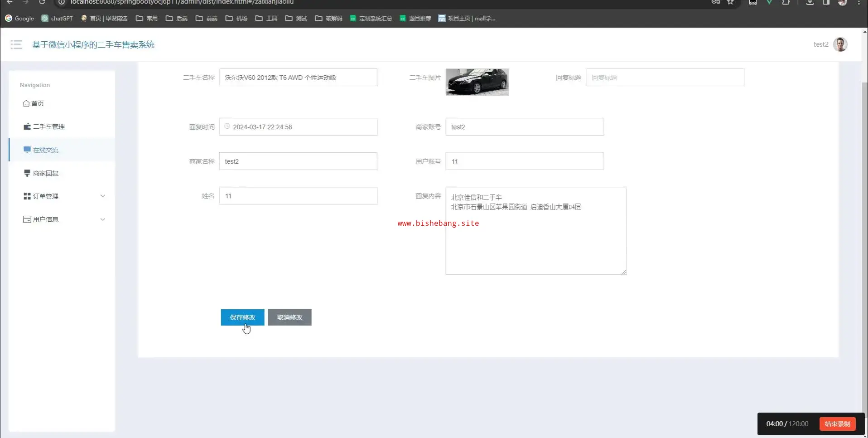The image size is (868, 438).
Task: Expand the 用户信息 submenu chevron
Action: tap(103, 219)
